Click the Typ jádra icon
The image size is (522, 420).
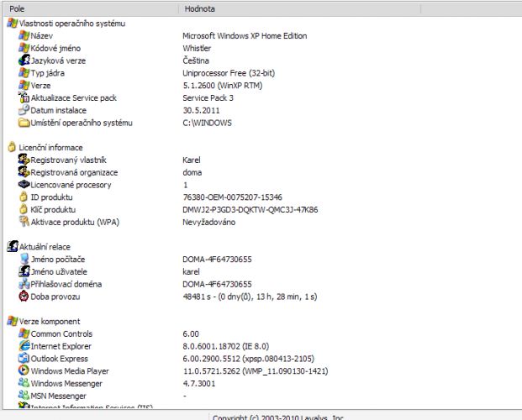click(x=24, y=72)
